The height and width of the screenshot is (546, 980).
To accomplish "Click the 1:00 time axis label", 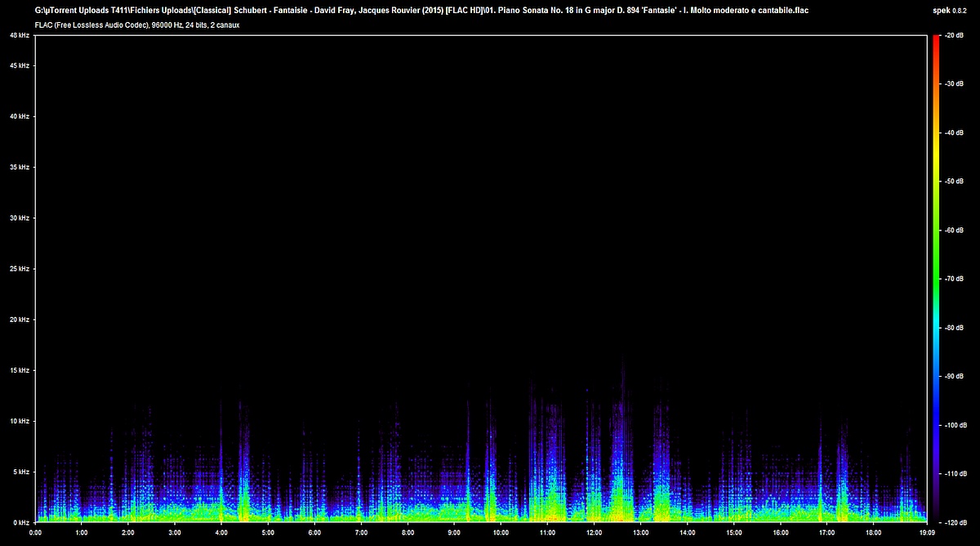I will (82, 533).
